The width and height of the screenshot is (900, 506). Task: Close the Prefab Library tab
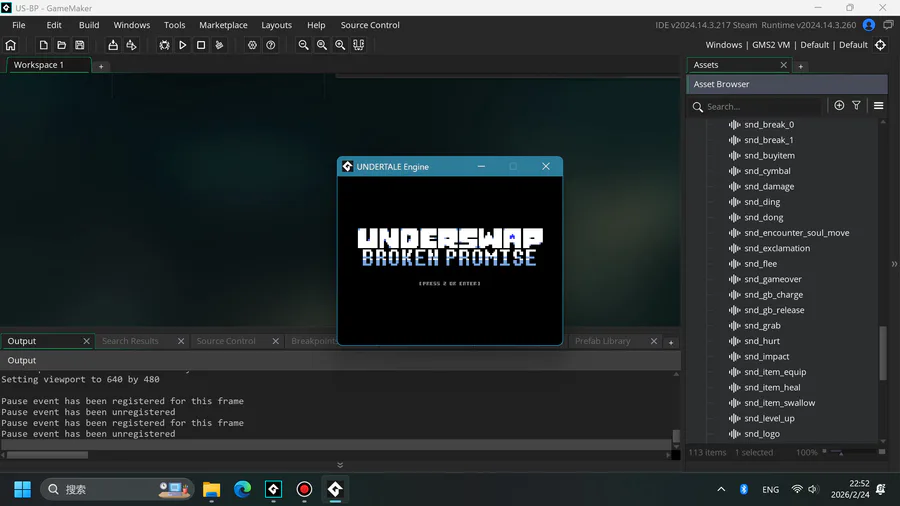tap(654, 341)
